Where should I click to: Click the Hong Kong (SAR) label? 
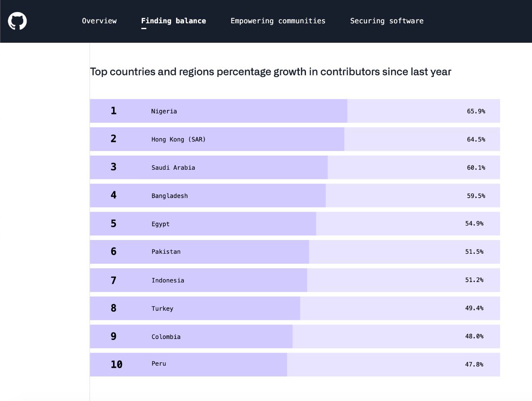[x=178, y=139]
